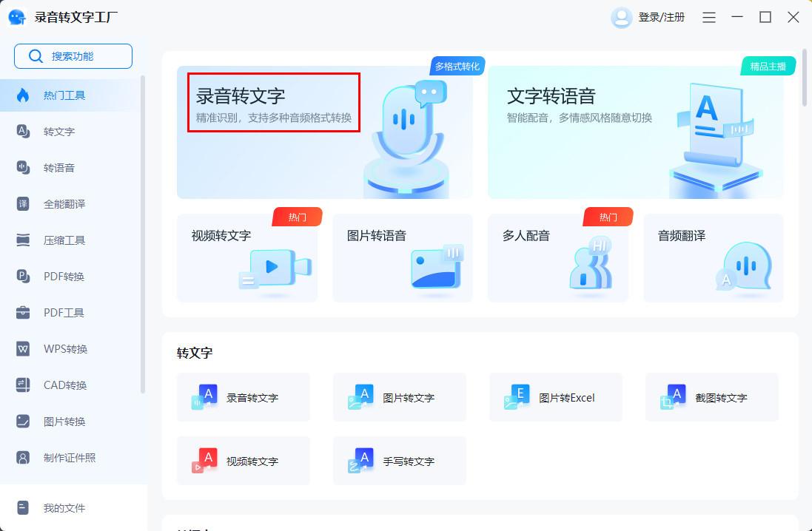This screenshot has height=531, width=812.
Task: Open the 文字转语音 banner card
Action: click(635, 132)
